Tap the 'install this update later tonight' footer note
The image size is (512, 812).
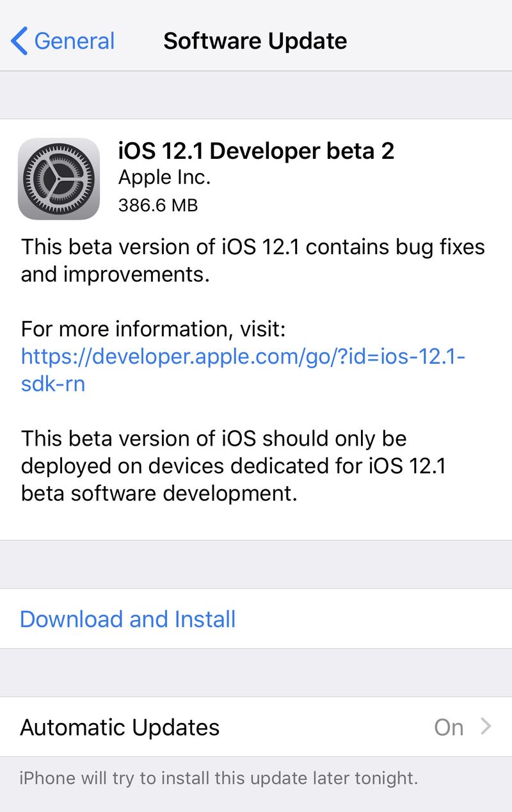[218, 779]
